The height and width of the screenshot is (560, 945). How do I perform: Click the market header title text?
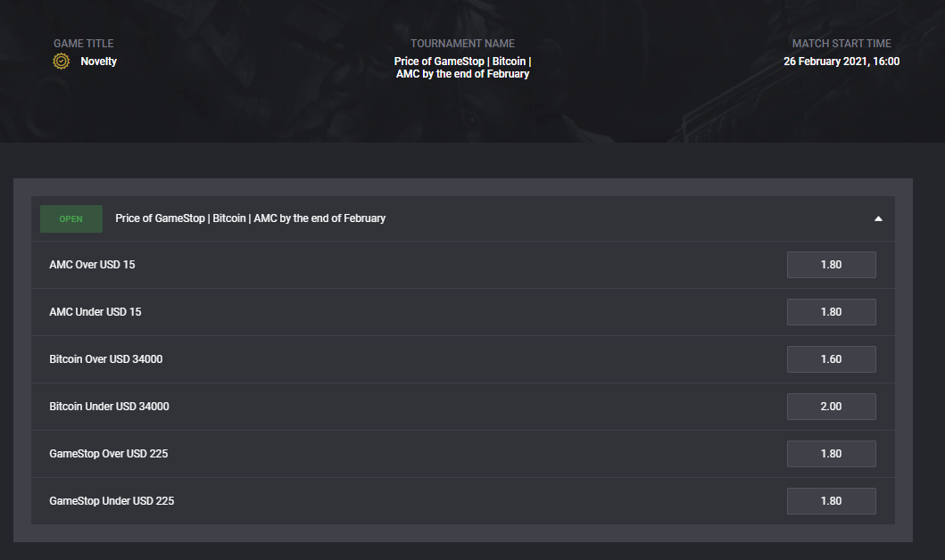point(250,218)
